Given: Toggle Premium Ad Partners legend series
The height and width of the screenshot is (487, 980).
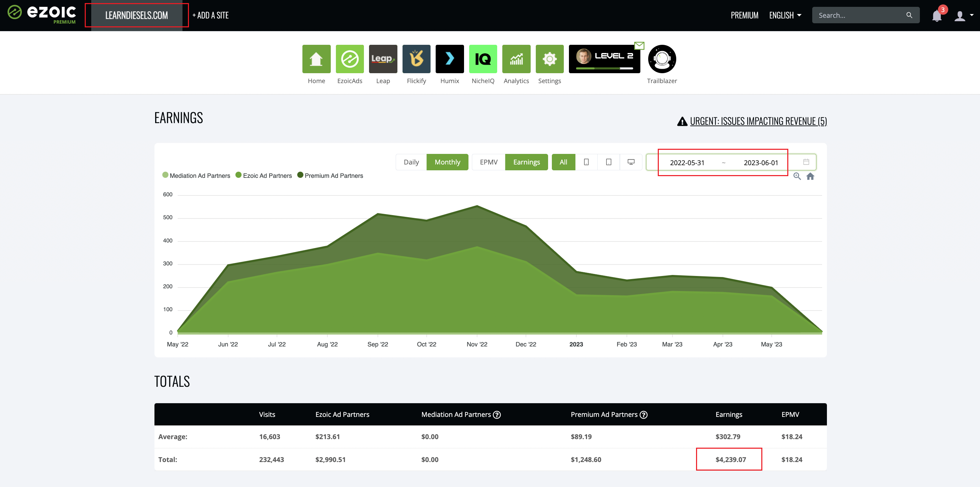Looking at the screenshot, I should pyautogui.click(x=330, y=175).
